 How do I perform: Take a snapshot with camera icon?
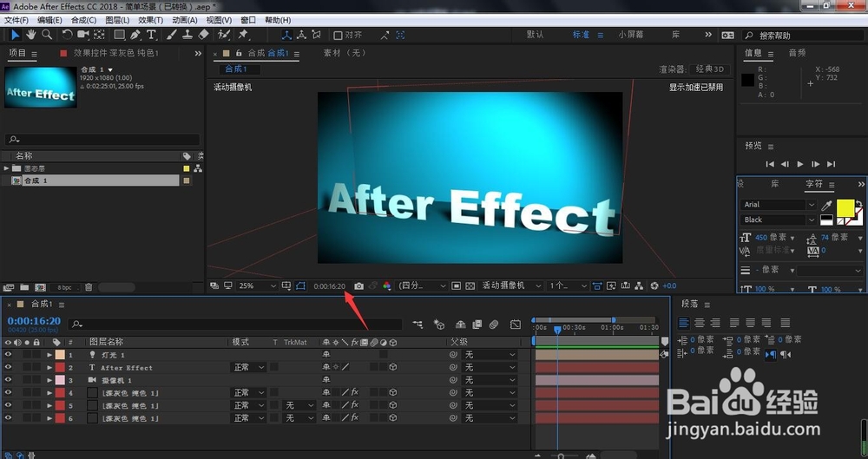[x=359, y=285]
